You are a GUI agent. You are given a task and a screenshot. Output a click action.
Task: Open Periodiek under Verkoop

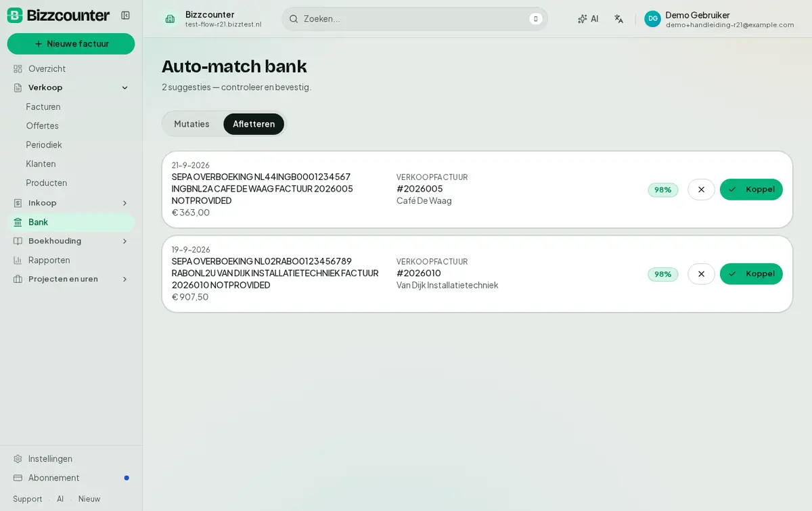coord(44,144)
